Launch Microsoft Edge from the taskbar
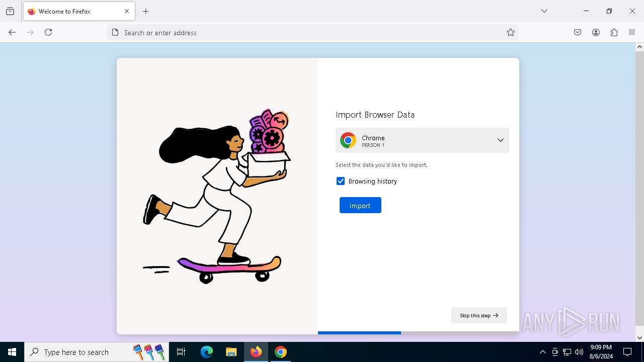The height and width of the screenshot is (362, 644). tap(207, 352)
